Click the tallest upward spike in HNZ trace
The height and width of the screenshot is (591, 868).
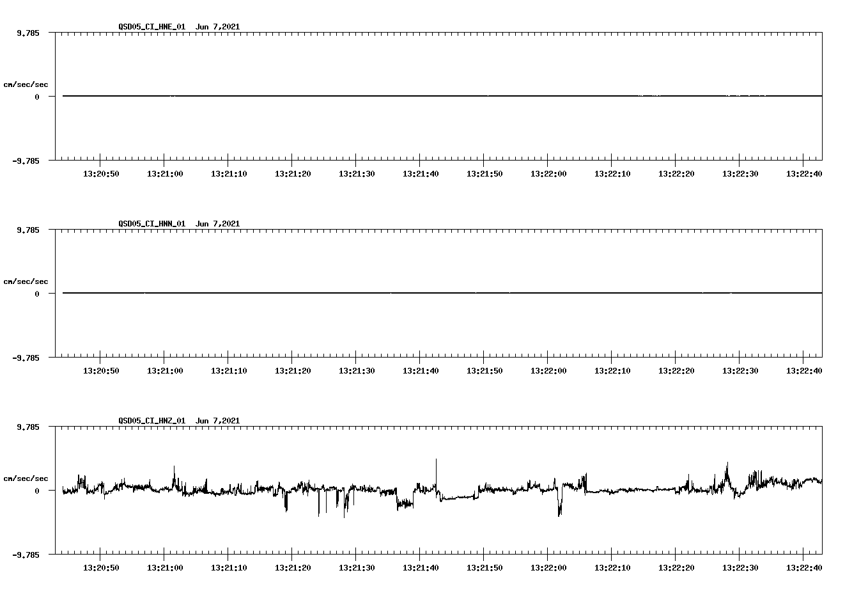point(436,473)
